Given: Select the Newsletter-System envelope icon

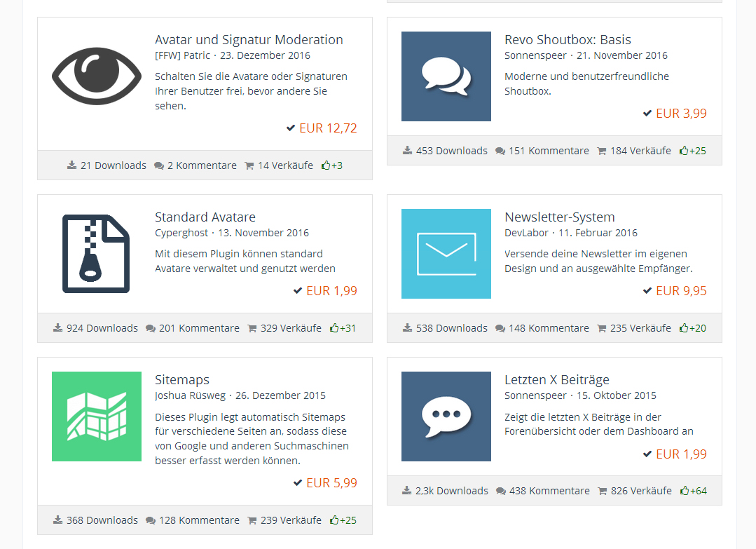Looking at the screenshot, I should 446,254.
